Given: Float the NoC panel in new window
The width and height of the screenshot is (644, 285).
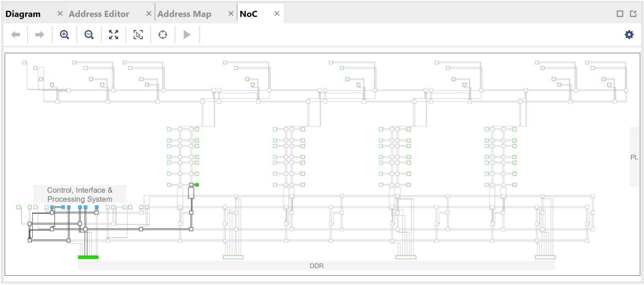Looking at the screenshot, I should point(633,14).
